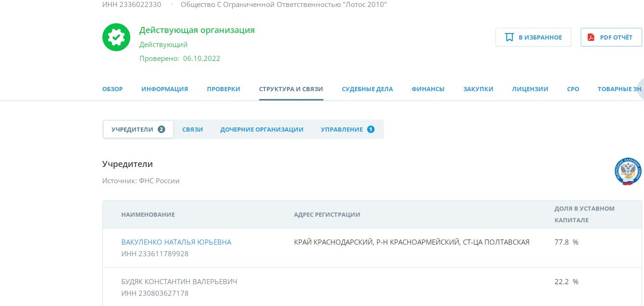
Task: Click the Проверено 06.10.2022 date text
Action: point(180,59)
